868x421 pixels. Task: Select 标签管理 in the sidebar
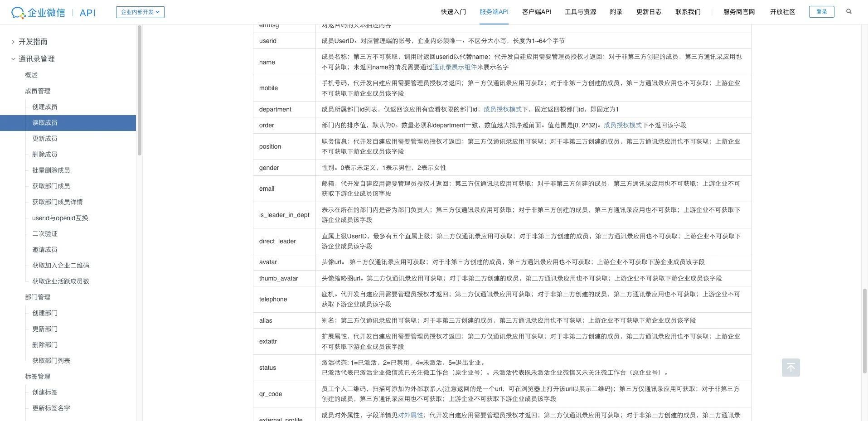click(38, 377)
